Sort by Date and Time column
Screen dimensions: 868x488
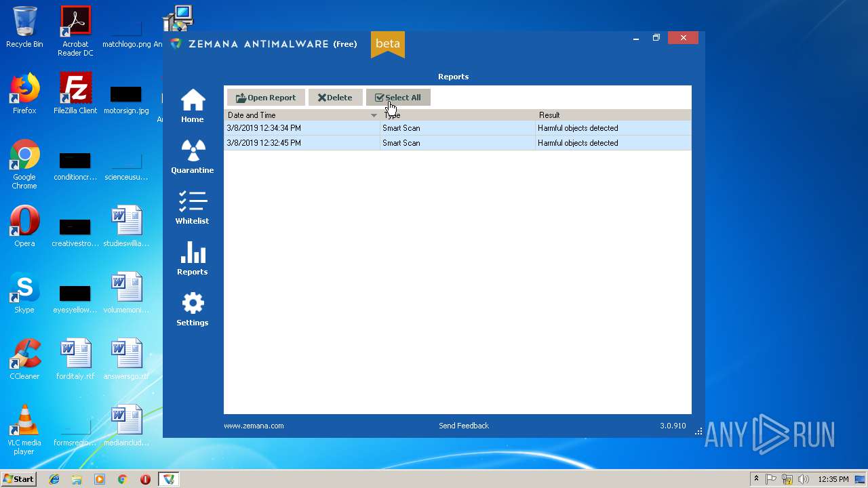(x=302, y=115)
